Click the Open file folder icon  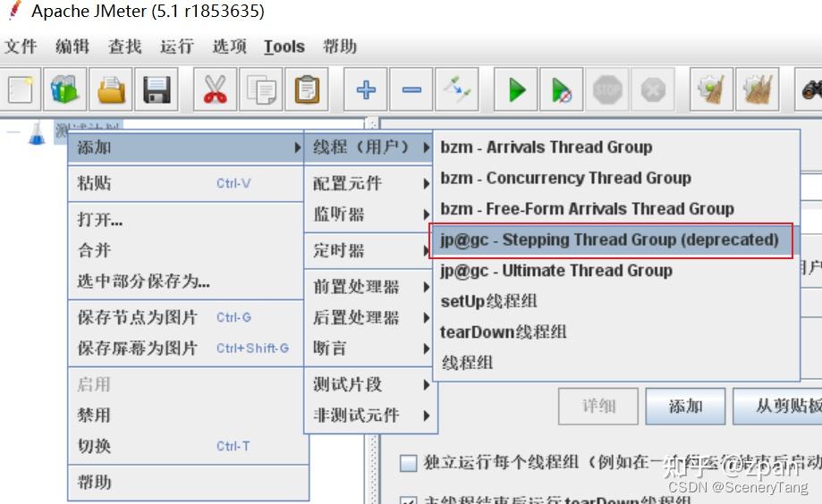(x=111, y=89)
